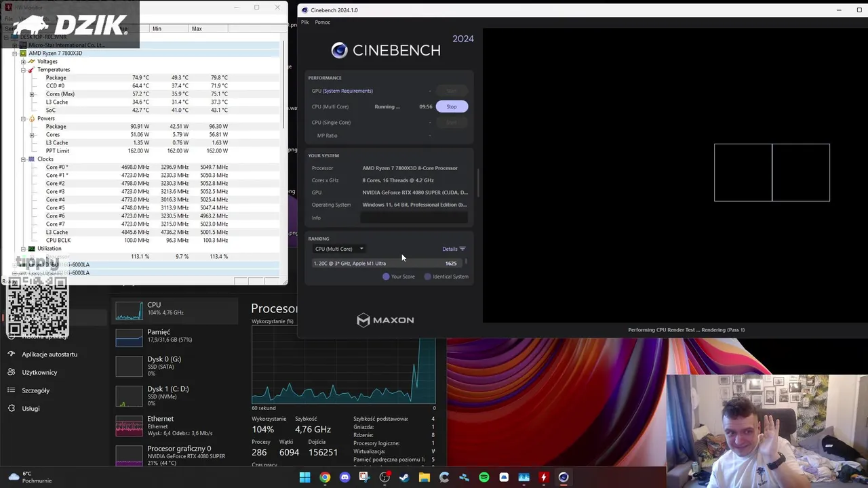Open the Windows Start menu
This screenshot has width=868, height=488.
click(304, 477)
